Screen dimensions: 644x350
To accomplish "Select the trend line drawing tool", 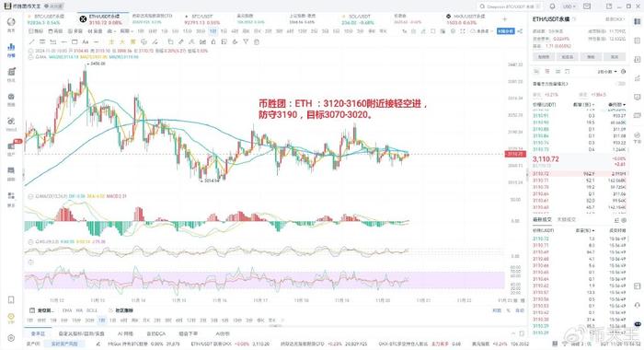I will 31,42.
